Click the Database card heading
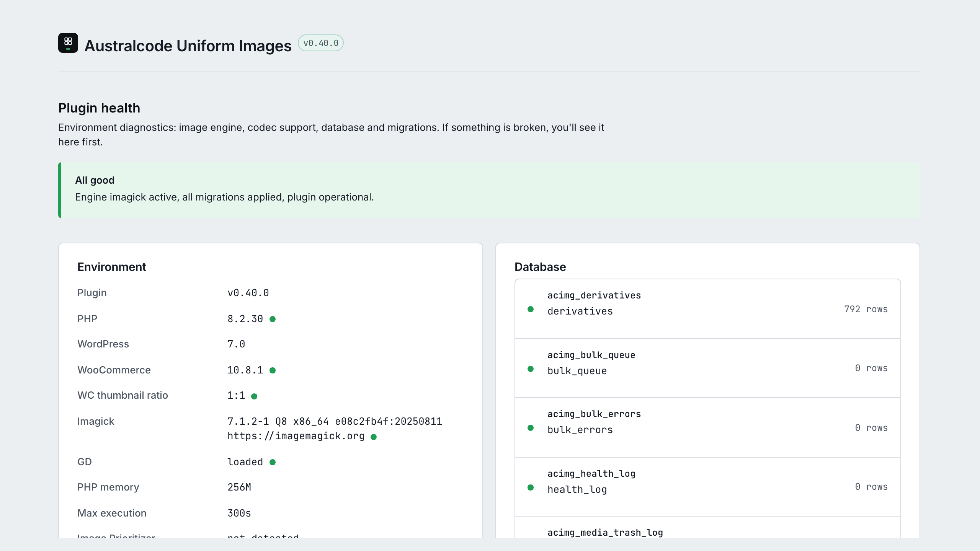 (x=540, y=267)
